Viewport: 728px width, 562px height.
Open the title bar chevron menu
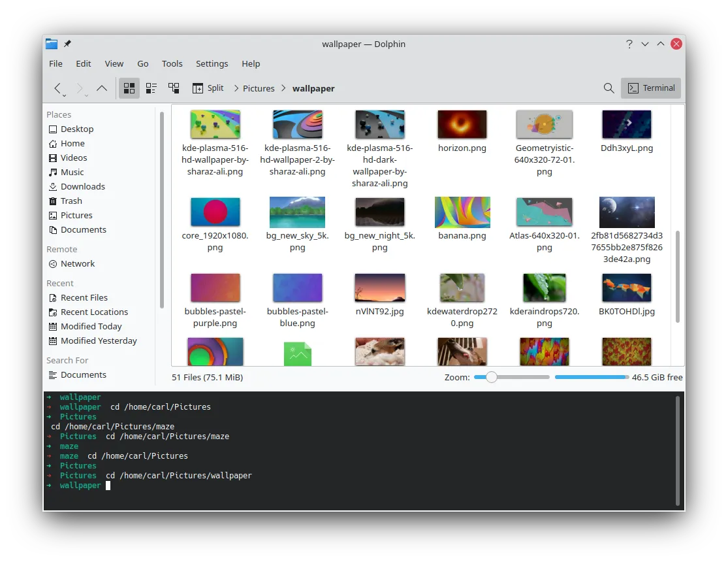644,44
